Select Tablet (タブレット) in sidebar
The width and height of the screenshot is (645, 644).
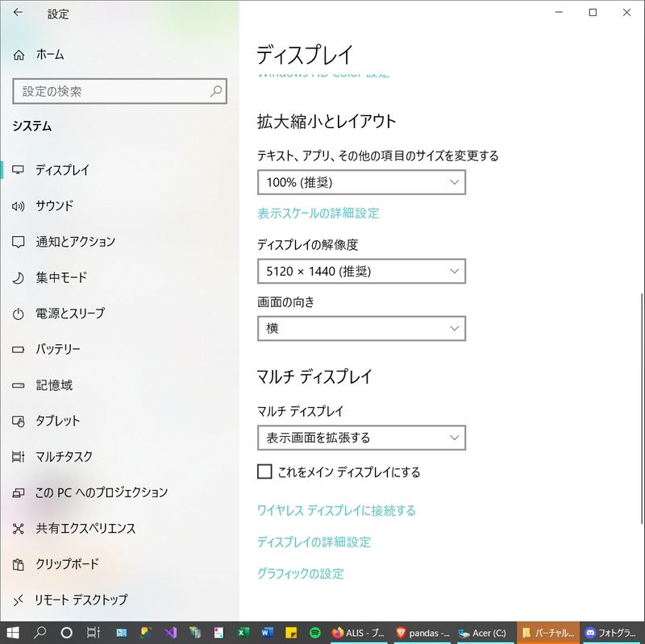57,421
